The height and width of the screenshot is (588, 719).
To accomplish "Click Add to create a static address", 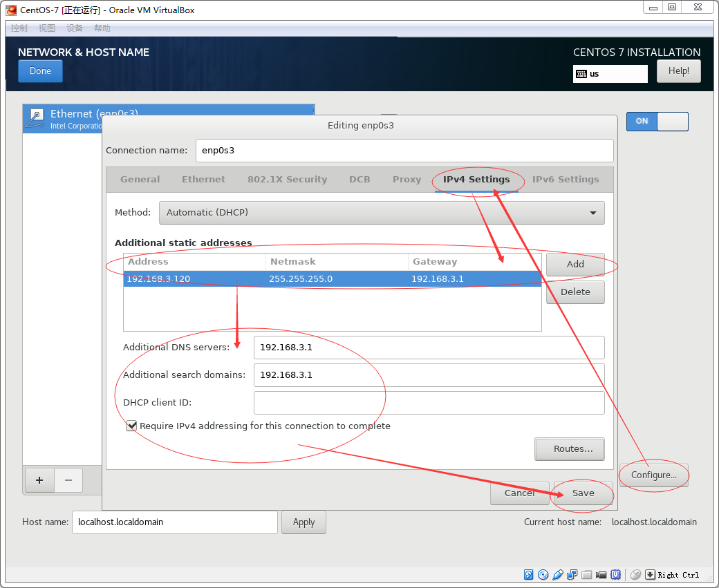I will pyautogui.click(x=575, y=264).
